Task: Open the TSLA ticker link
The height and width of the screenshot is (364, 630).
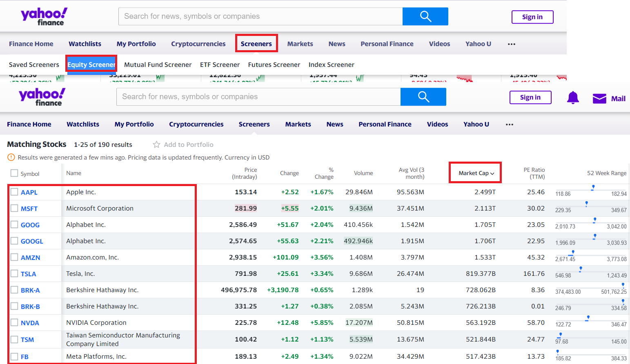Action: point(29,274)
